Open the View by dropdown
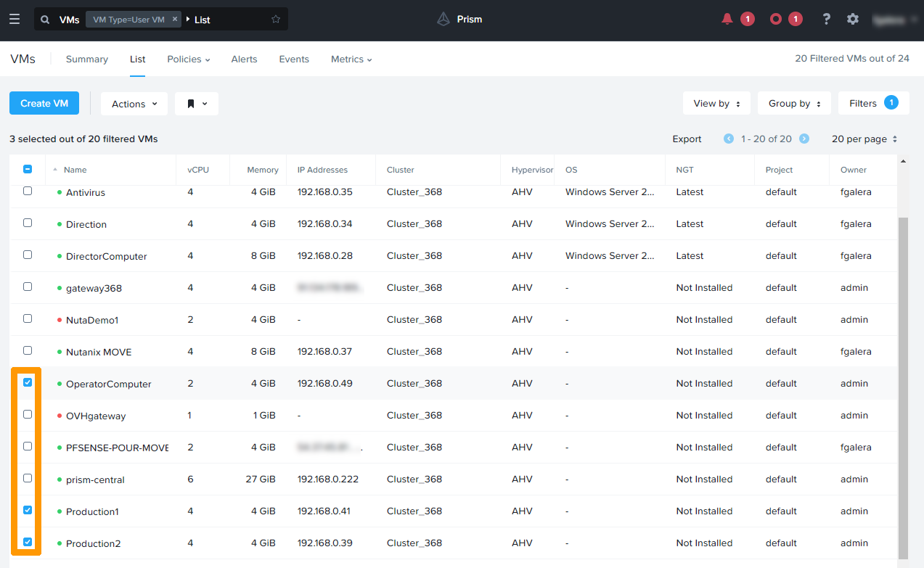This screenshot has height=568, width=924. pos(716,103)
